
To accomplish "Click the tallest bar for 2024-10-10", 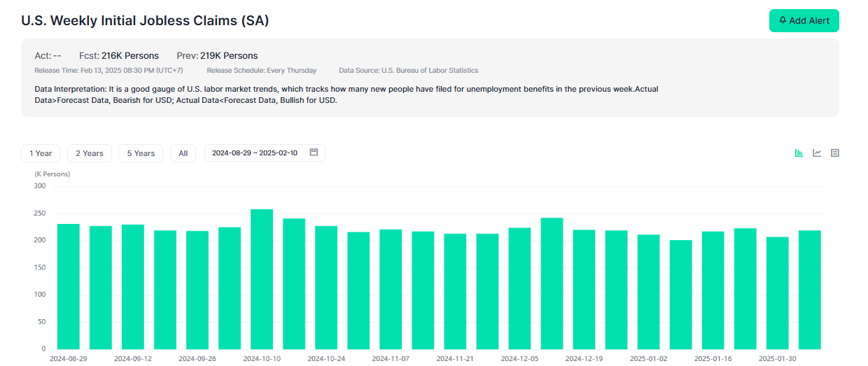I will click(x=262, y=280).
